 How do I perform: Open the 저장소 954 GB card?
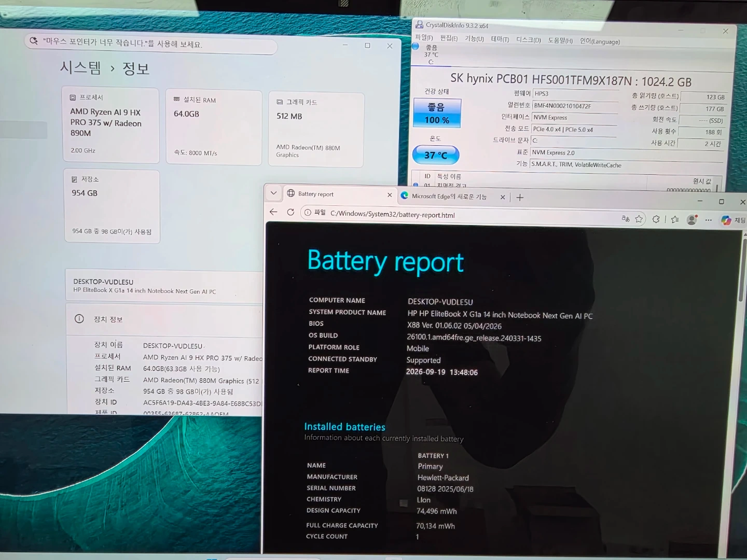[112, 206]
